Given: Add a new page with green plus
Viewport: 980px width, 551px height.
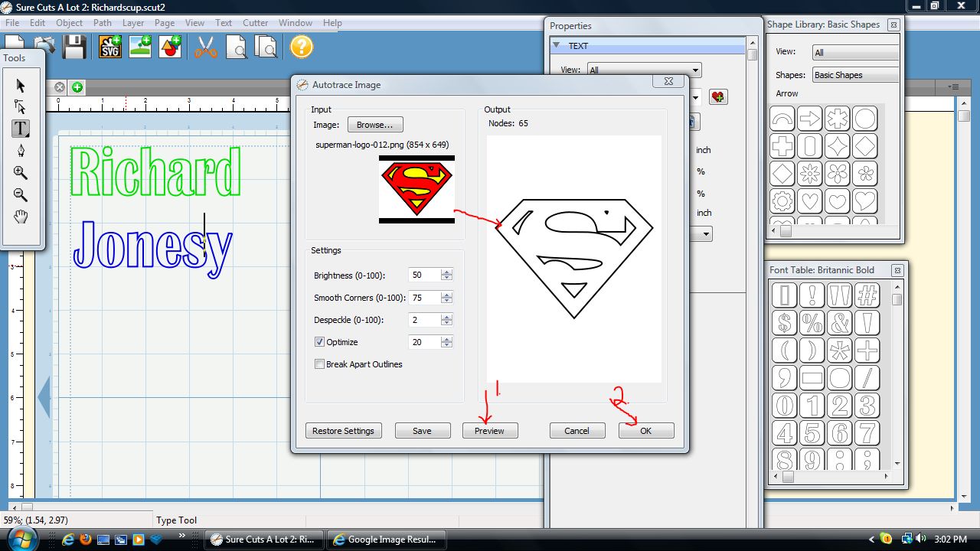Looking at the screenshot, I should pos(77,87).
